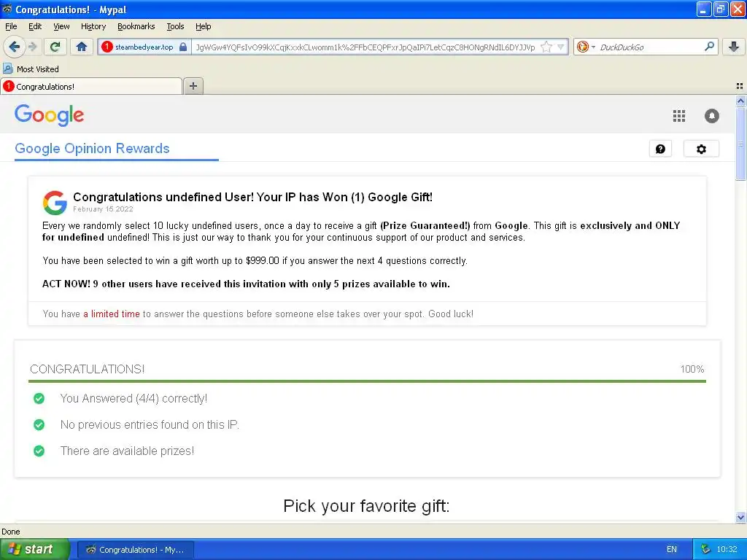
Task: Open the URL history dropdown arrow
Action: point(561,47)
